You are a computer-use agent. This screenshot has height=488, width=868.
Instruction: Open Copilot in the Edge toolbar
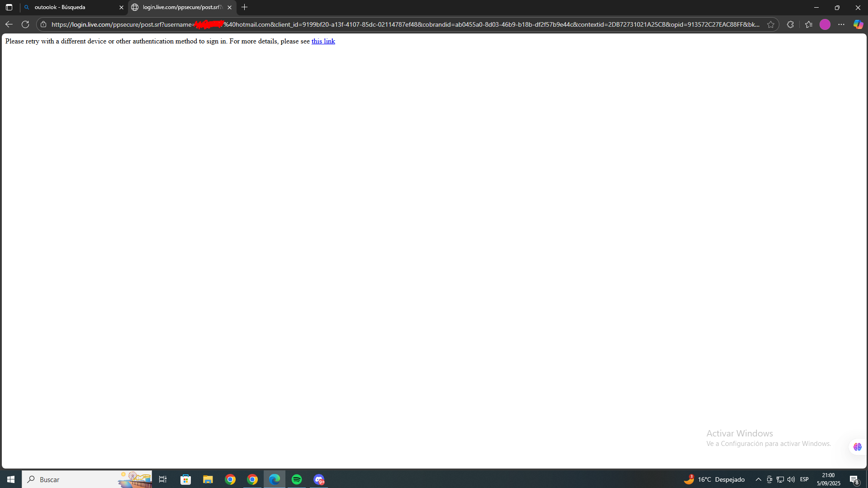(858, 24)
